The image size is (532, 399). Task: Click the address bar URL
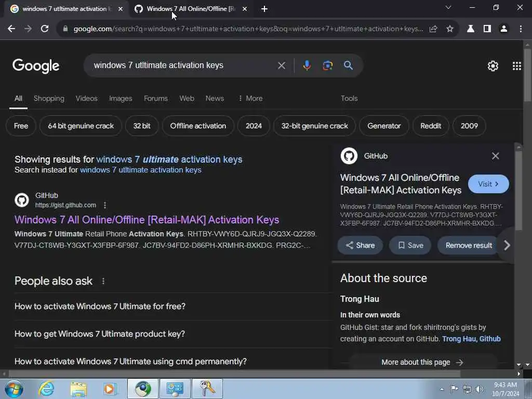(248, 29)
